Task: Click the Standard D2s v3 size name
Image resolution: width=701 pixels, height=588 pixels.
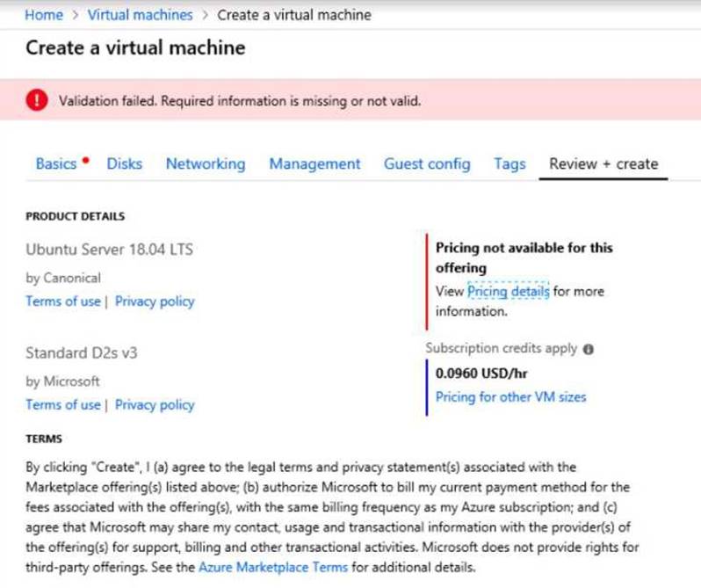Action: (82, 352)
